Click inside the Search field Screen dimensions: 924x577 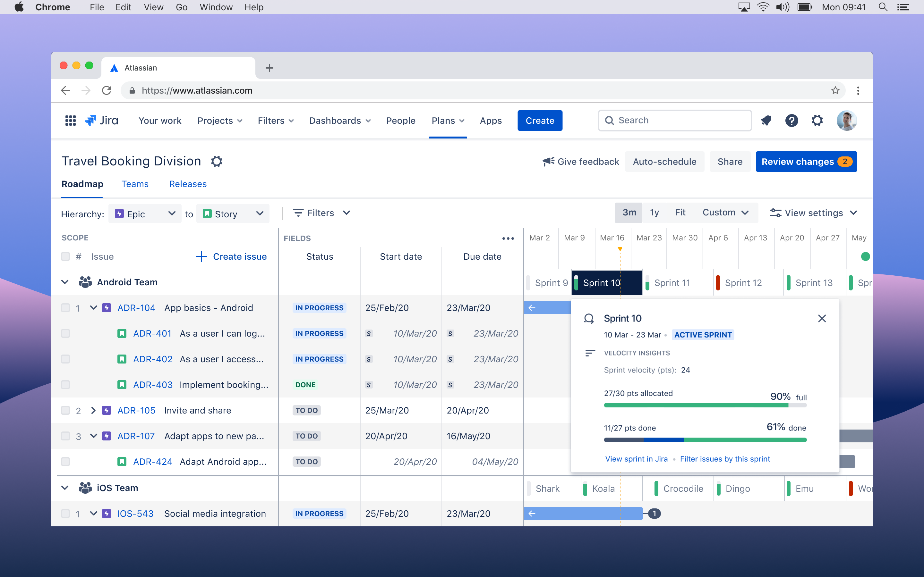[675, 120]
